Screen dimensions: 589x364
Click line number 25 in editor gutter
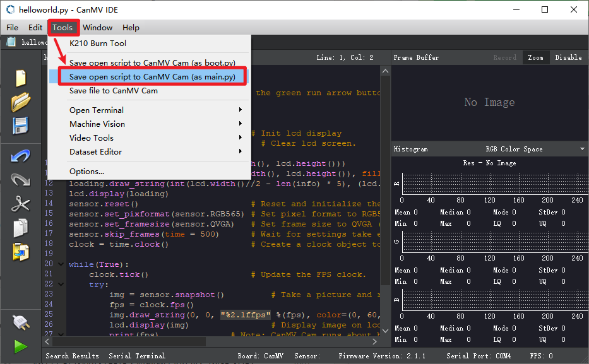click(x=49, y=314)
